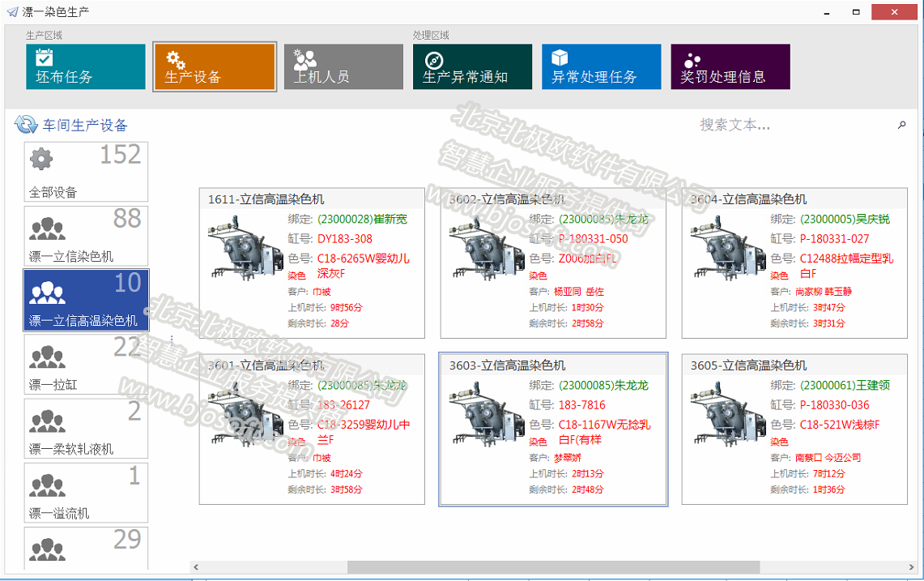The width and height of the screenshot is (924, 581).
Task: Click the 3604-立信高温染色机 card title
Action: coord(748,199)
